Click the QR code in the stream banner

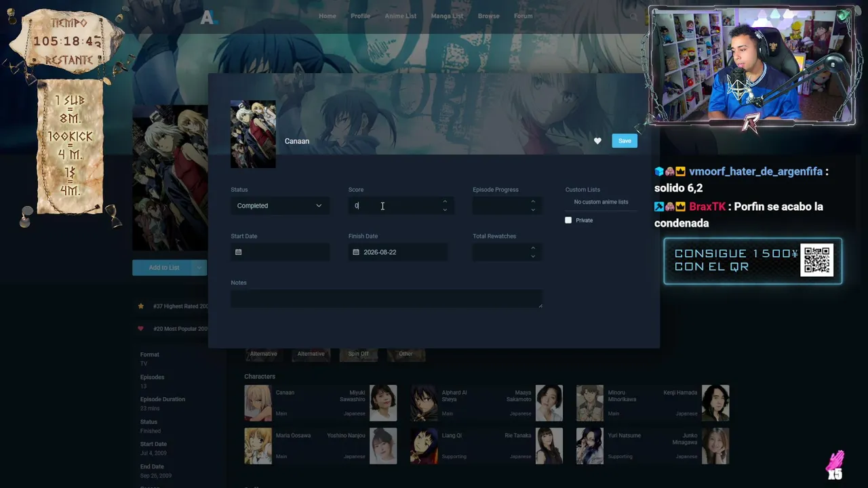coord(817,260)
